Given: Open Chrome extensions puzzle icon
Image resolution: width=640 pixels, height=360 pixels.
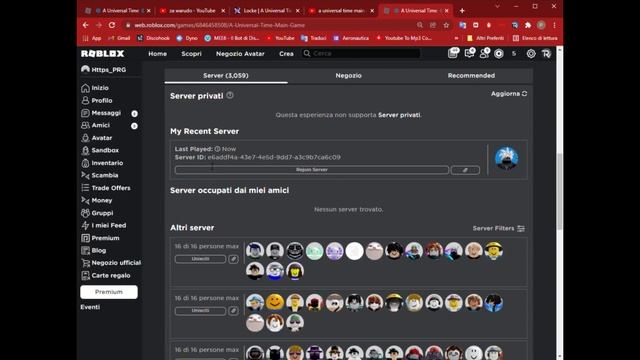Looking at the screenshot, I should 528,25.
